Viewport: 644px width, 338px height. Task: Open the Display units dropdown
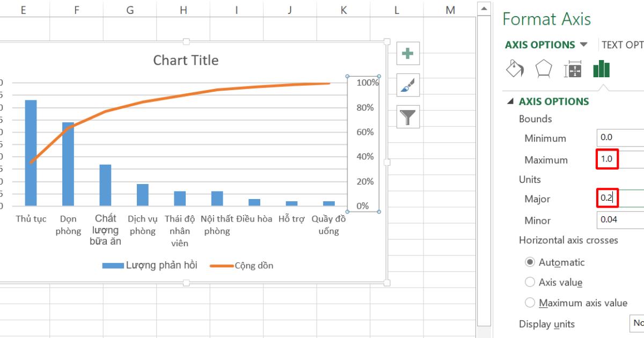638,324
